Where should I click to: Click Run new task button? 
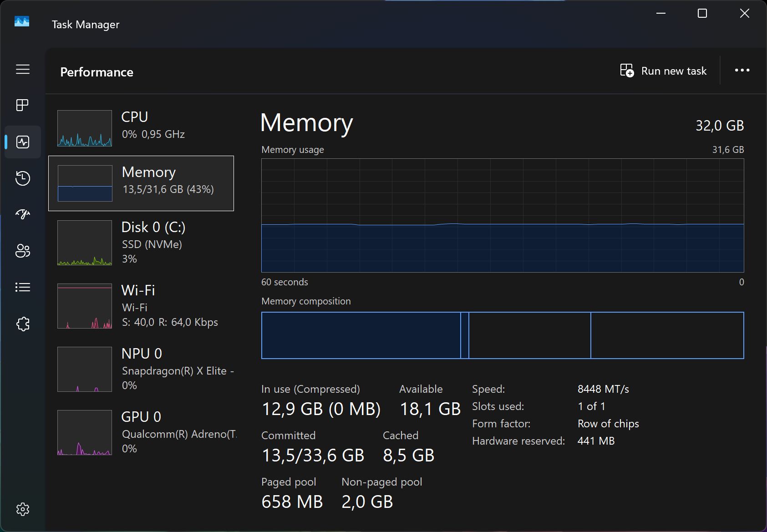click(664, 71)
